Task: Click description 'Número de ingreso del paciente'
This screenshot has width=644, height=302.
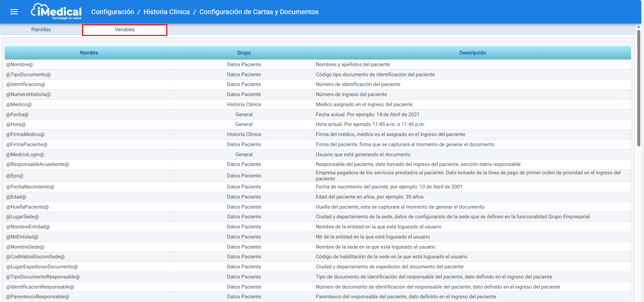Action: pyautogui.click(x=351, y=94)
